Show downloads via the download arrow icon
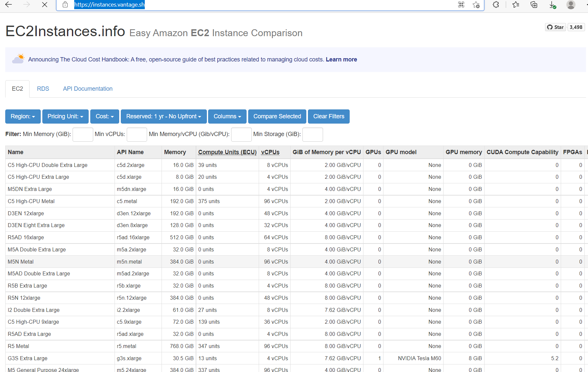Screen dimensions: 588x372 coord(553,5)
